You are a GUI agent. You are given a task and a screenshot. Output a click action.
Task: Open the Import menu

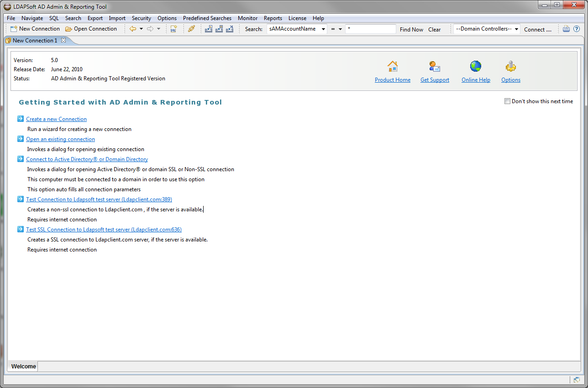point(117,18)
